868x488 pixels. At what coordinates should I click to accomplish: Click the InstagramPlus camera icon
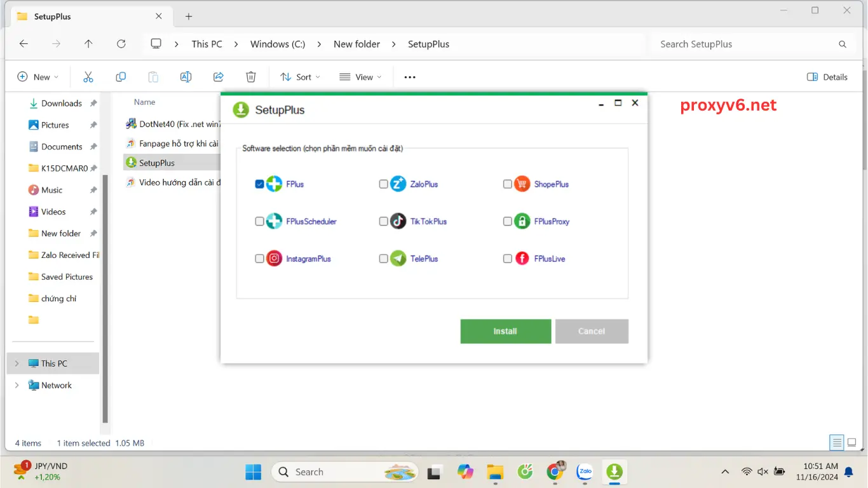(274, 259)
